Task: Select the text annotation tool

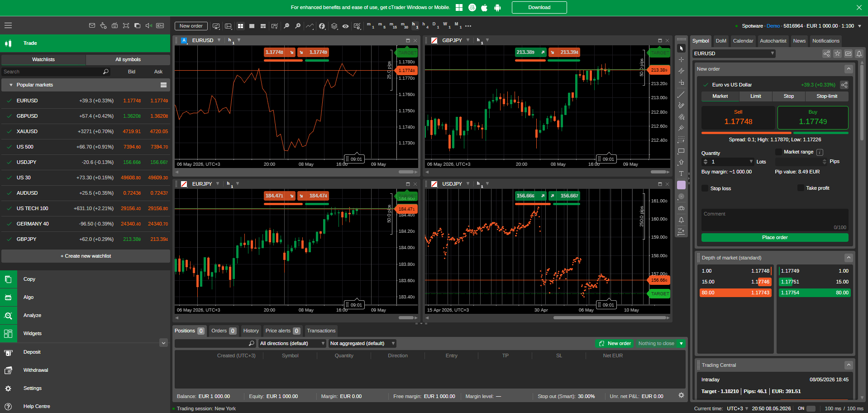Action: coord(681,173)
